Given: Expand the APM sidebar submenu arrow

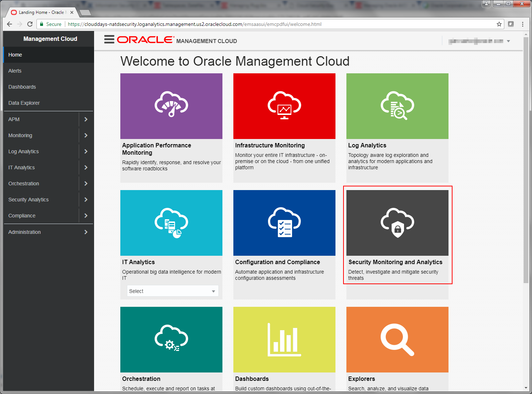Looking at the screenshot, I should pos(86,119).
